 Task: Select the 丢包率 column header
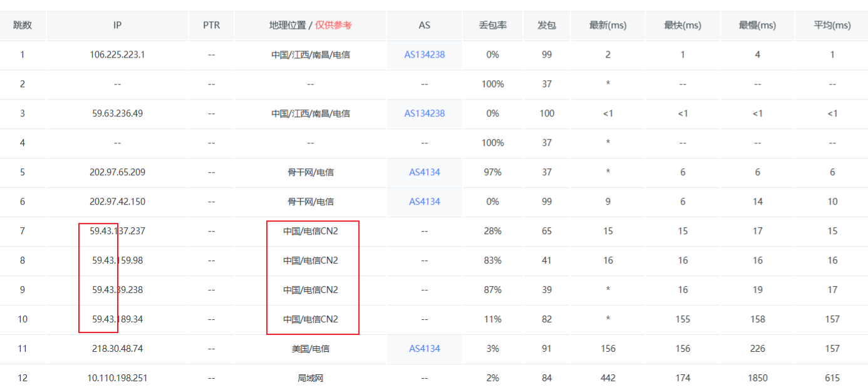click(x=493, y=25)
